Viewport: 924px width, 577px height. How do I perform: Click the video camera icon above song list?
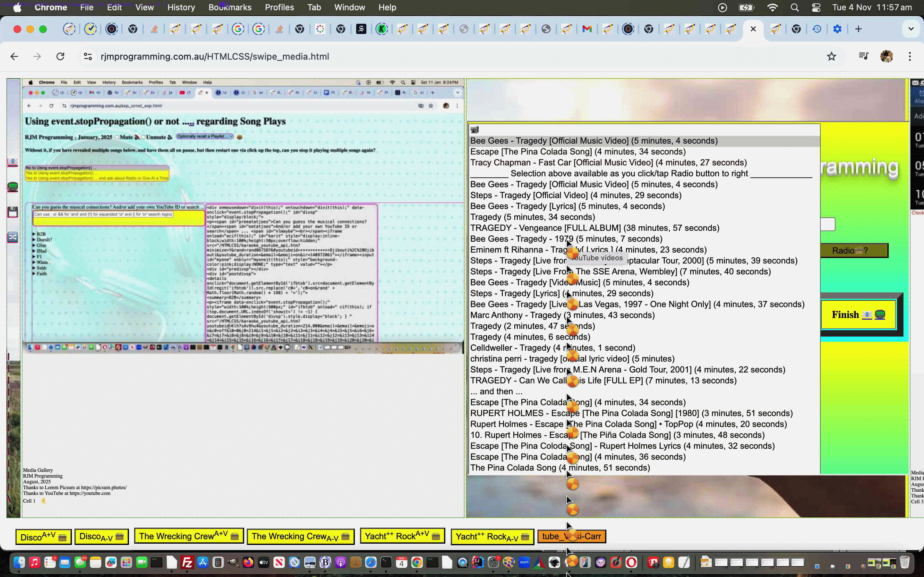(475, 130)
